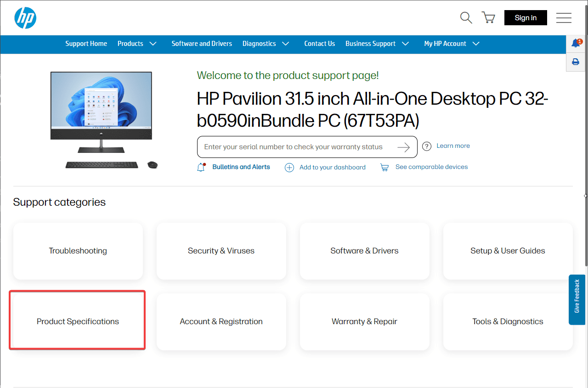Image resolution: width=588 pixels, height=388 pixels.
Task: Click the product title heading text
Action: pos(373,110)
